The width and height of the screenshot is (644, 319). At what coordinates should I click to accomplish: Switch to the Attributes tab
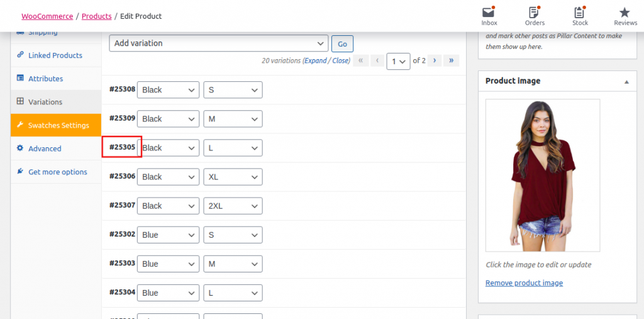tap(56, 79)
